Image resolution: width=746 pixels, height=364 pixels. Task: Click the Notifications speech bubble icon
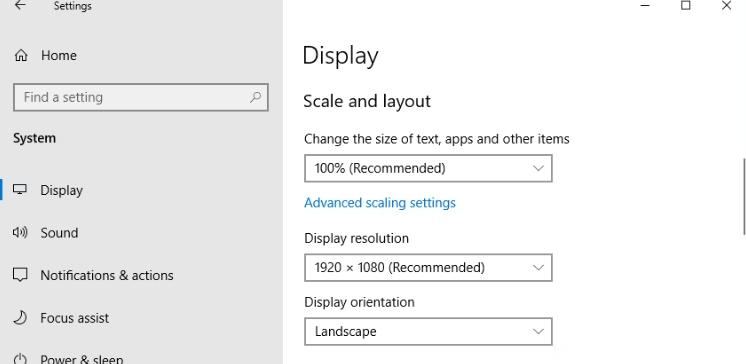pos(20,275)
